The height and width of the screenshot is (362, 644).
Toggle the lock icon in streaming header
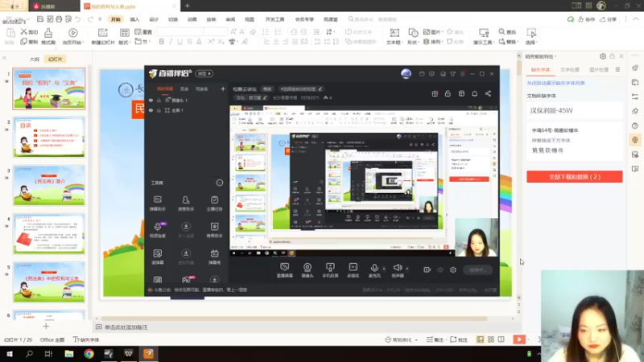(448, 93)
